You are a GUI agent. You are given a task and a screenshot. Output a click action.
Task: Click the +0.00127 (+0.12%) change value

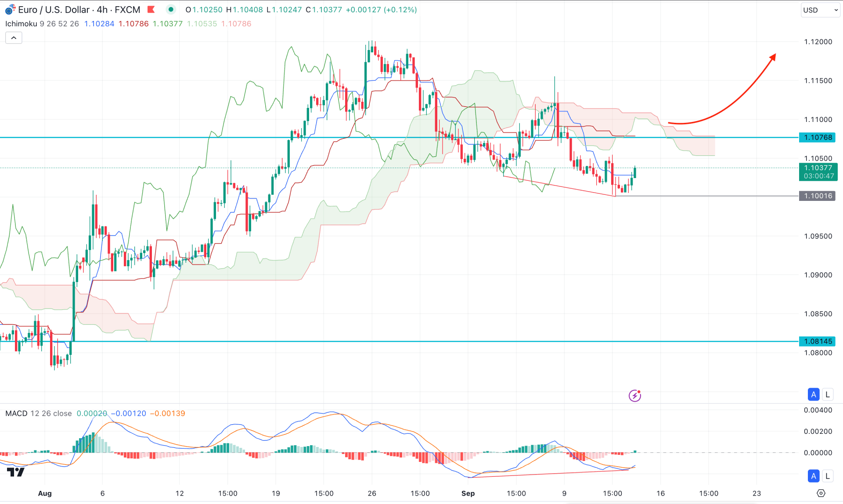[x=381, y=10]
